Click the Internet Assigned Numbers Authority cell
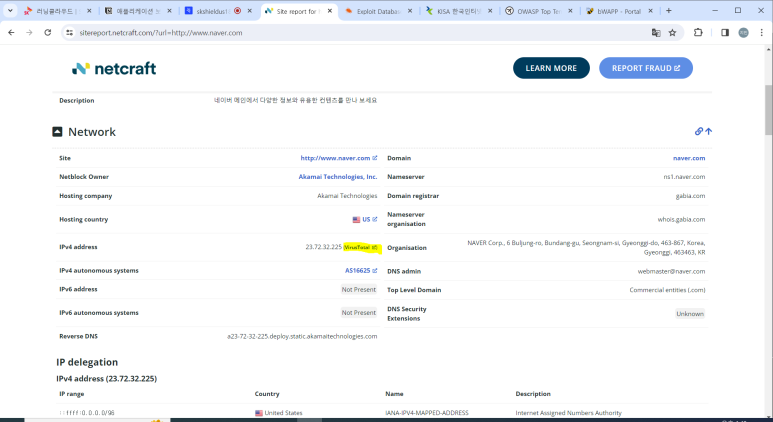The height and width of the screenshot is (422, 773). [568, 413]
